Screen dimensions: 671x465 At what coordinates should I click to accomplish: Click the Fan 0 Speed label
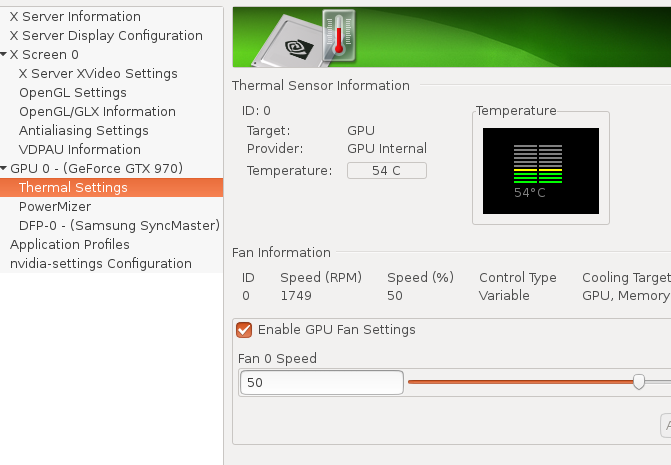pyautogui.click(x=277, y=358)
